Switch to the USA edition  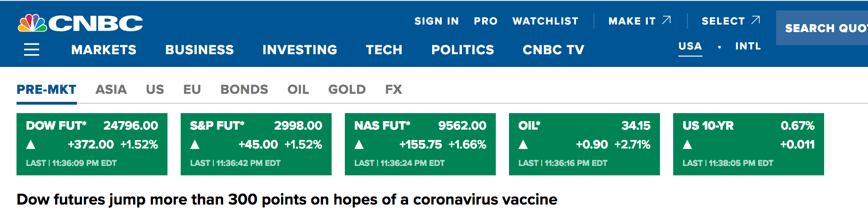(690, 46)
